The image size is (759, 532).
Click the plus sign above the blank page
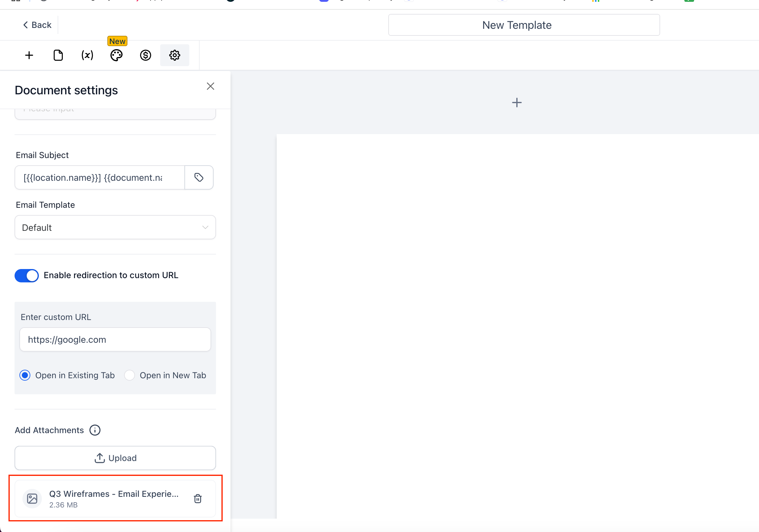pyautogui.click(x=517, y=103)
